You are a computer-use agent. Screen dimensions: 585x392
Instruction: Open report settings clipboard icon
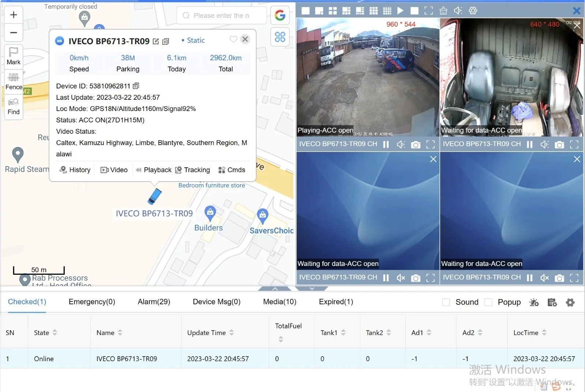pos(552,302)
